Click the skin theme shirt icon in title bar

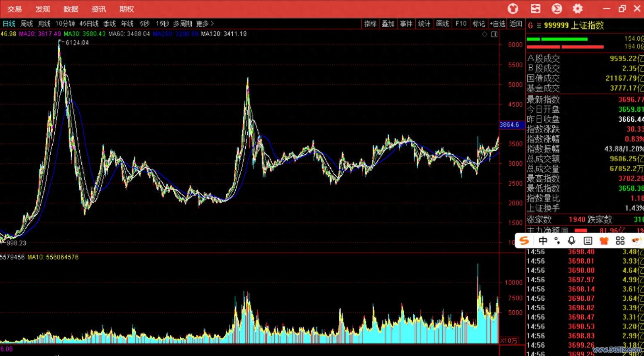click(x=513, y=9)
